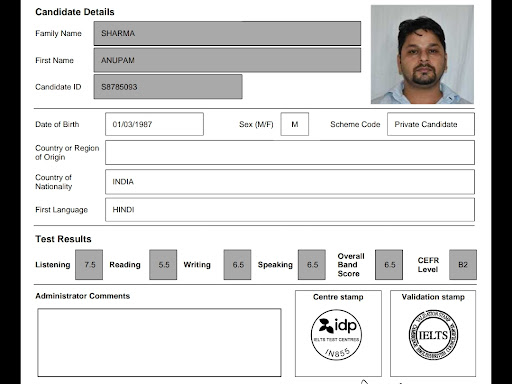Screen dimensions: 512x384
Task: Click the IELTS validation stamp
Action: [x=433, y=334]
